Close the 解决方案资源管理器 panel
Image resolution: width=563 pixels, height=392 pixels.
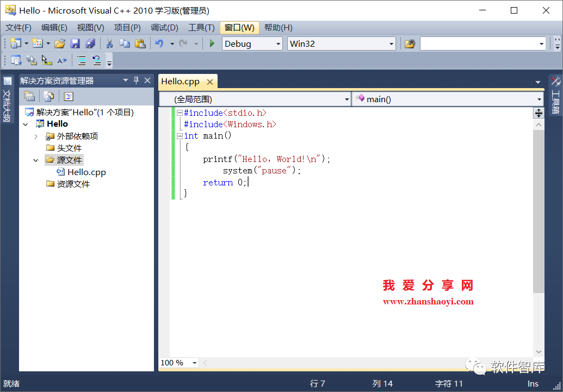[x=147, y=80]
